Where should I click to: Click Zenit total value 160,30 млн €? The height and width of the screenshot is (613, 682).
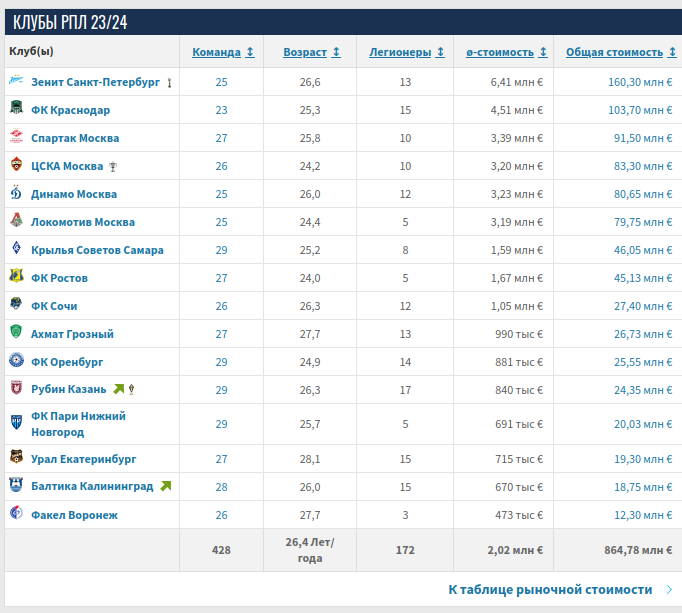[x=640, y=82]
